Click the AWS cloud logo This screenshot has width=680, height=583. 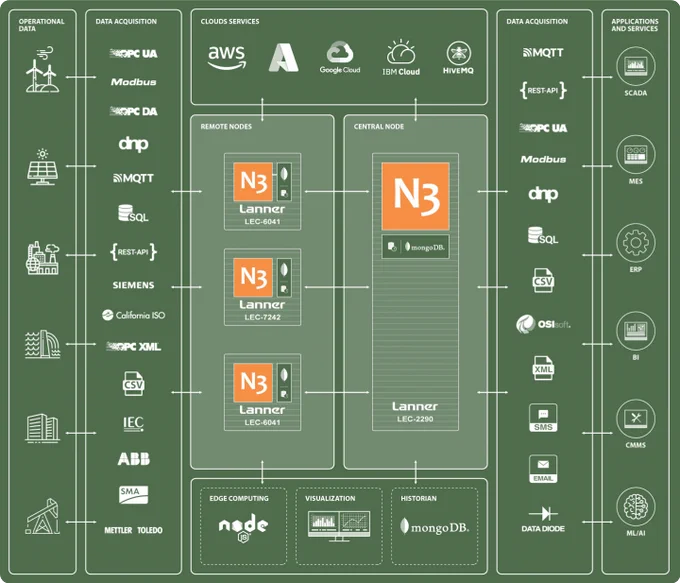(x=226, y=57)
